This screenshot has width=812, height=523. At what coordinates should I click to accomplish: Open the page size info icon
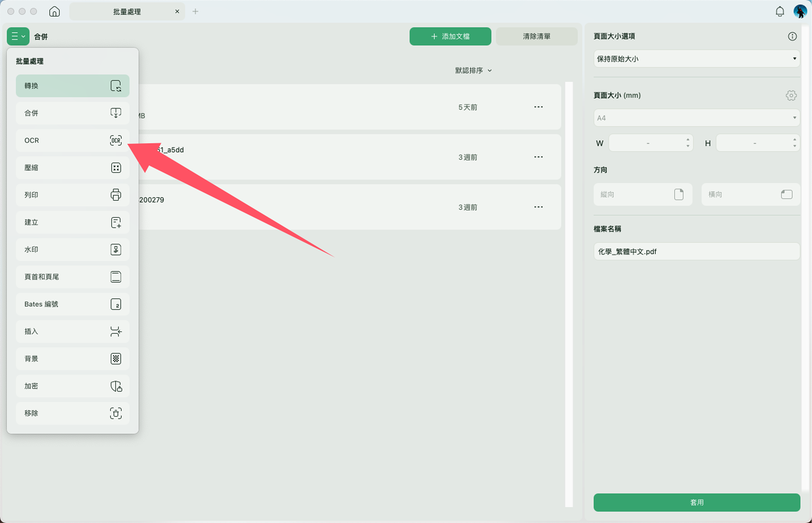tap(792, 36)
